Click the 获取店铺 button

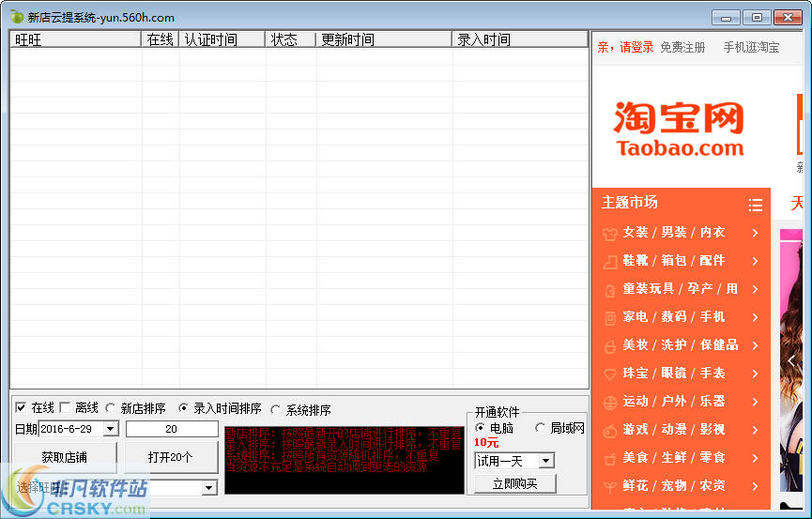point(65,457)
